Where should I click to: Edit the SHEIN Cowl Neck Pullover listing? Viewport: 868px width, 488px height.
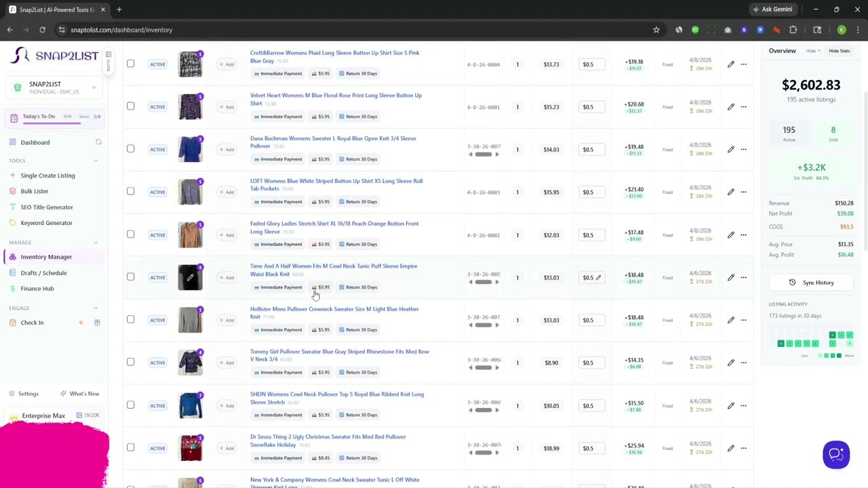pyautogui.click(x=730, y=405)
